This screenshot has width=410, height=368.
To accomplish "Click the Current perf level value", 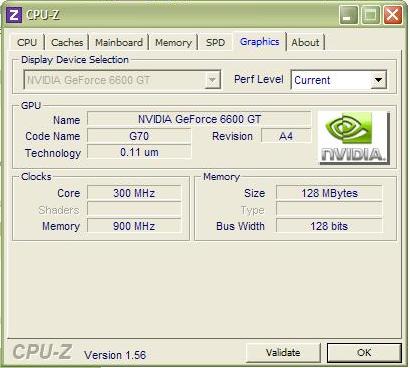I will point(312,80).
